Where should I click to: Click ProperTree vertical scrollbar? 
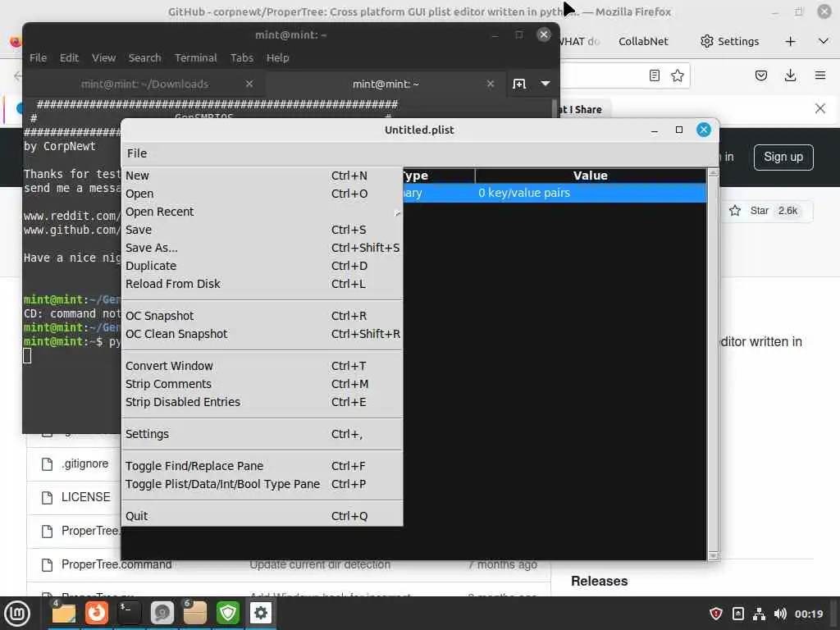click(x=713, y=364)
